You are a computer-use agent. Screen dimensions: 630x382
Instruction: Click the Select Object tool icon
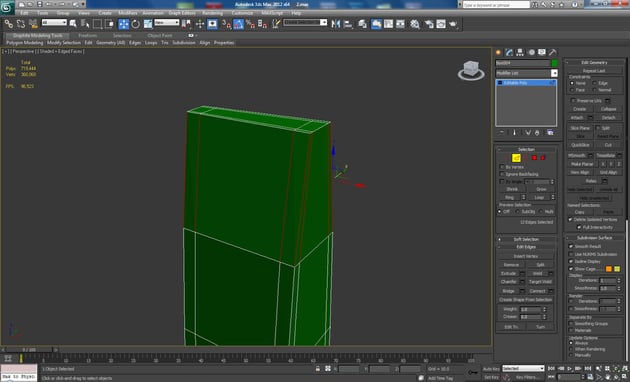pos(73,24)
